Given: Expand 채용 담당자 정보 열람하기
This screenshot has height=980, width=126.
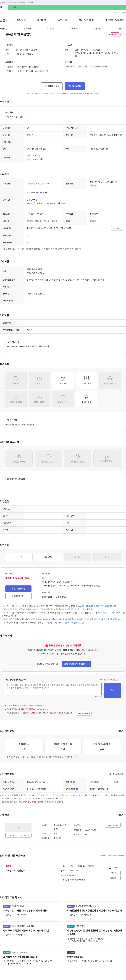Looking at the screenshot, I should coord(77,664).
